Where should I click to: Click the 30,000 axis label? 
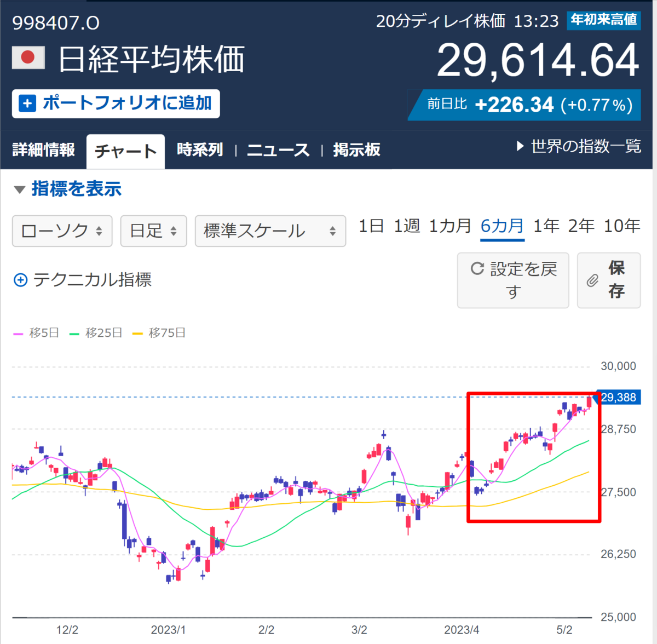[x=618, y=366]
